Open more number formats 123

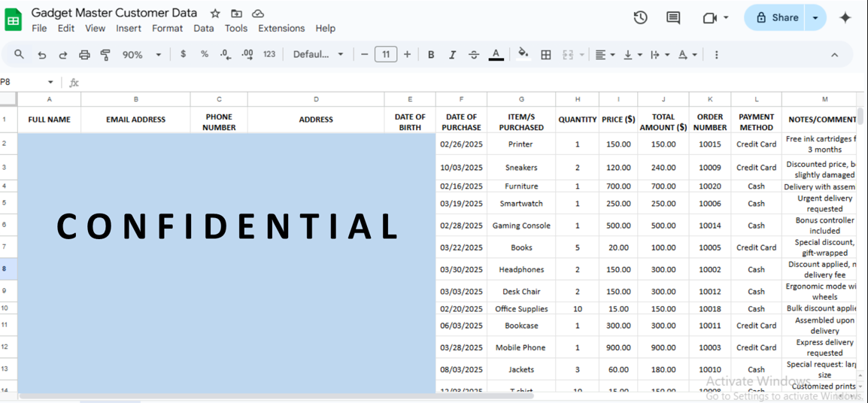coord(269,54)
